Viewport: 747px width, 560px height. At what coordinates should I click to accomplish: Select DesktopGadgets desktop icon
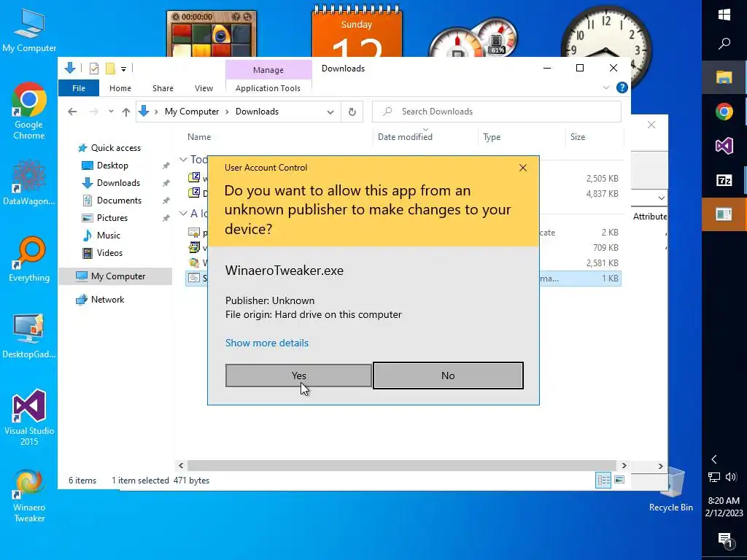(29, 336)
